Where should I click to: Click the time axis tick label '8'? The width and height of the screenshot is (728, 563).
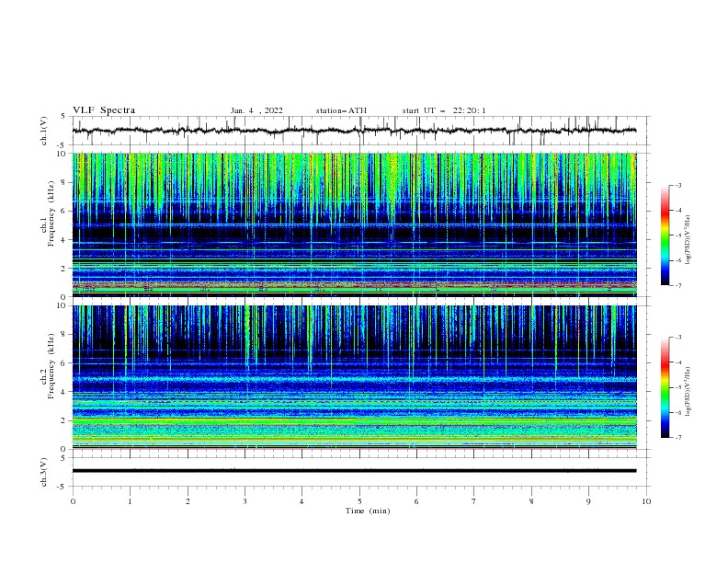(x=531, y=501)
